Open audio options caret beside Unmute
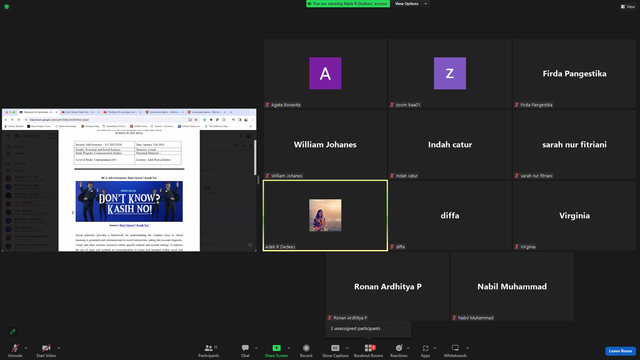 tap(26, 348)
